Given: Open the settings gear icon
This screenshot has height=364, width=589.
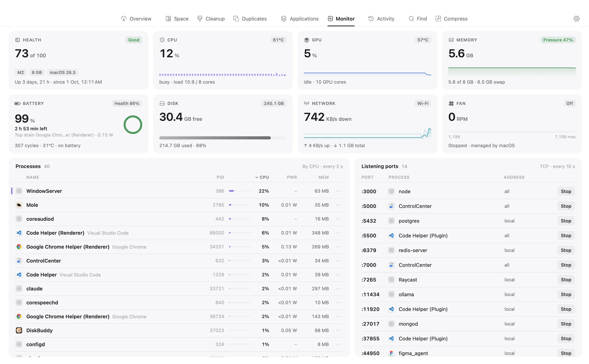Looking at the screenshot, I should 576,19.
